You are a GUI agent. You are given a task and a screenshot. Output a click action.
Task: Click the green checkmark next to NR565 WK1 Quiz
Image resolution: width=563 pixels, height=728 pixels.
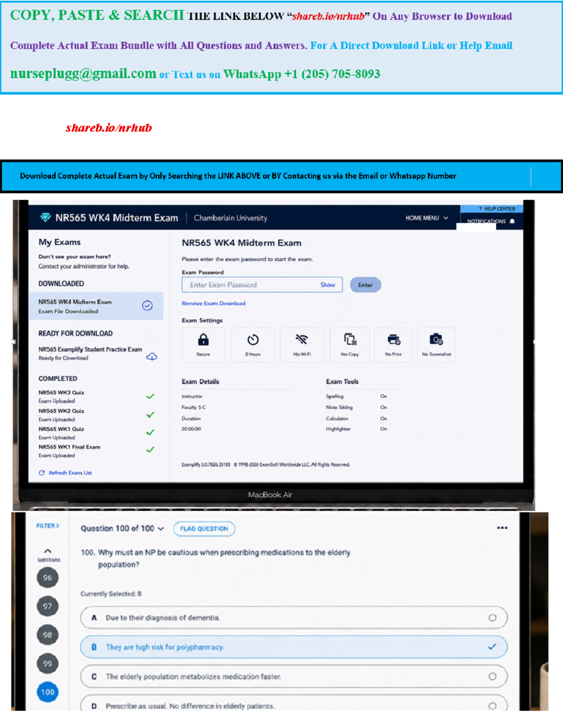[x=150, y=433]
